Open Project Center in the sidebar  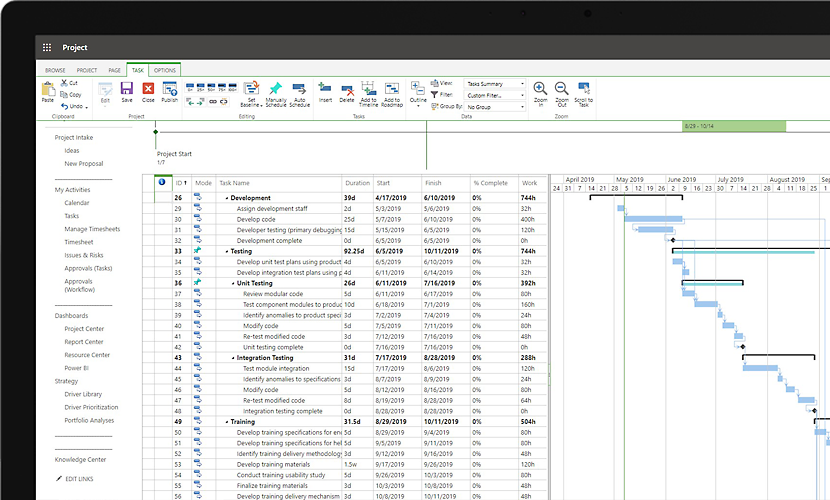[84, 329]
